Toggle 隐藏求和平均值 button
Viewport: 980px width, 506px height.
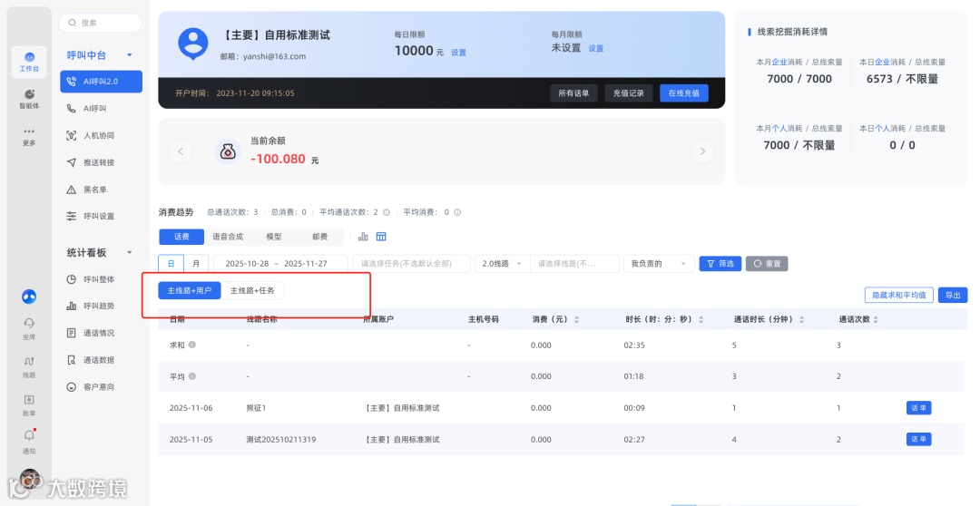pyautogui.click(x=899, y=295)
